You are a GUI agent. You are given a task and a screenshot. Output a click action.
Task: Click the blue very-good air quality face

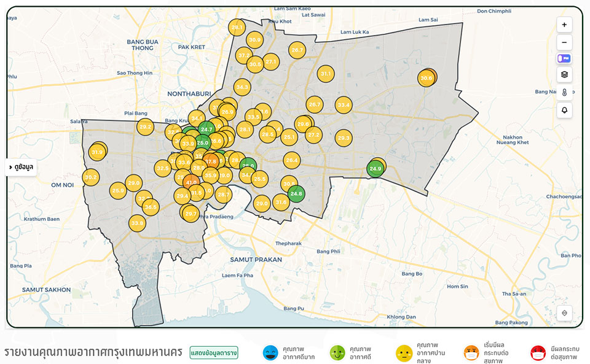[270, 353]
